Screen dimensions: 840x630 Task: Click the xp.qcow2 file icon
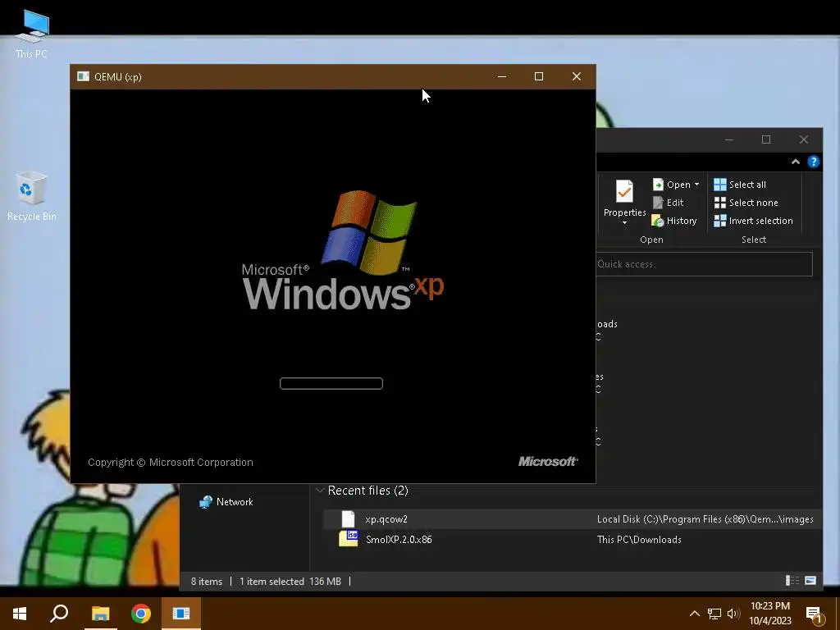(x=348, y=519)
